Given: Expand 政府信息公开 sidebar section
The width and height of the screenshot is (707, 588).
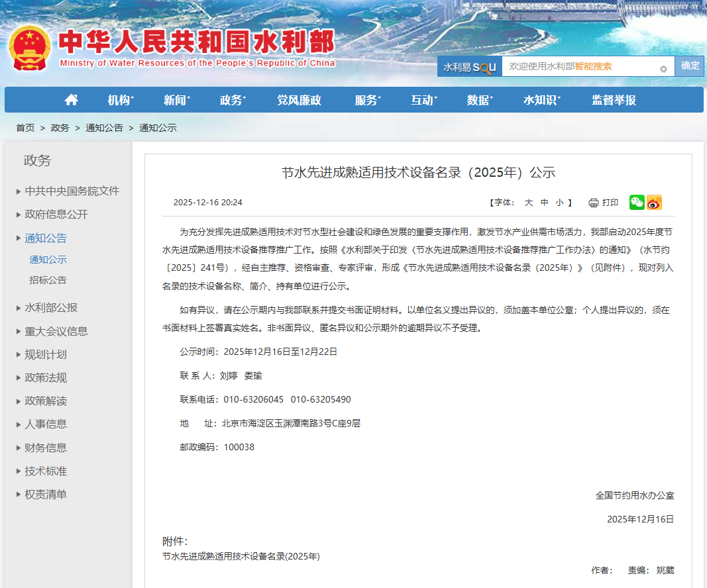Looking at the screenshot, I should pos(56,215).
